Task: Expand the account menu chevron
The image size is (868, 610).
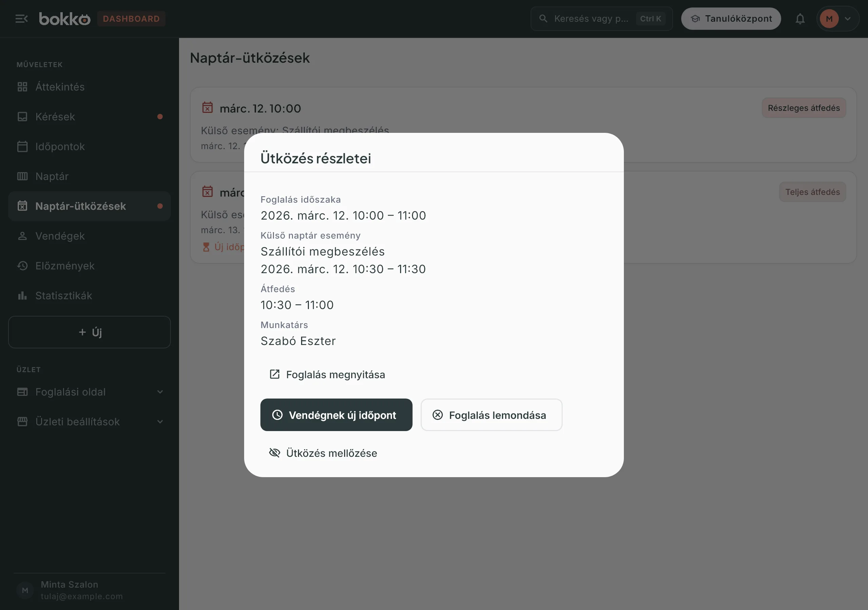Action: pyautogui.click(x=848, y=19)
